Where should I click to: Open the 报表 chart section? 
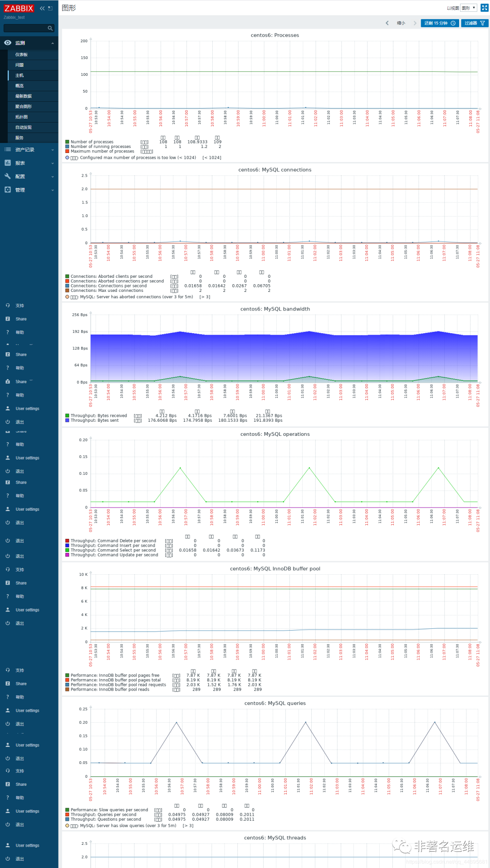coord(29,163)
